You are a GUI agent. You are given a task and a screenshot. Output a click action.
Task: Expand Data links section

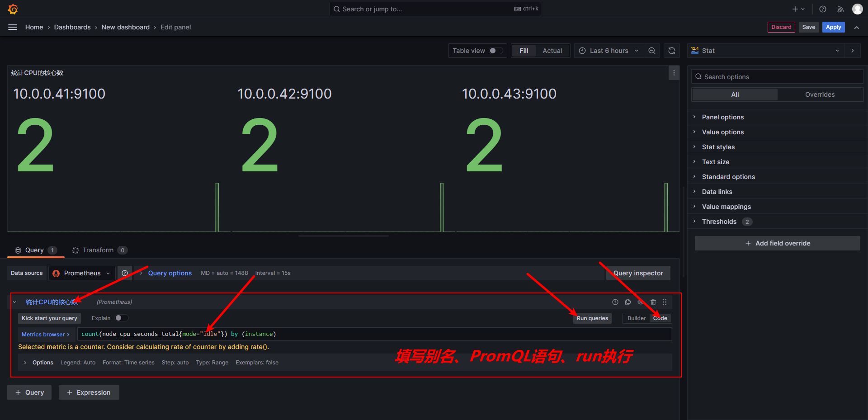pos(717,192)
